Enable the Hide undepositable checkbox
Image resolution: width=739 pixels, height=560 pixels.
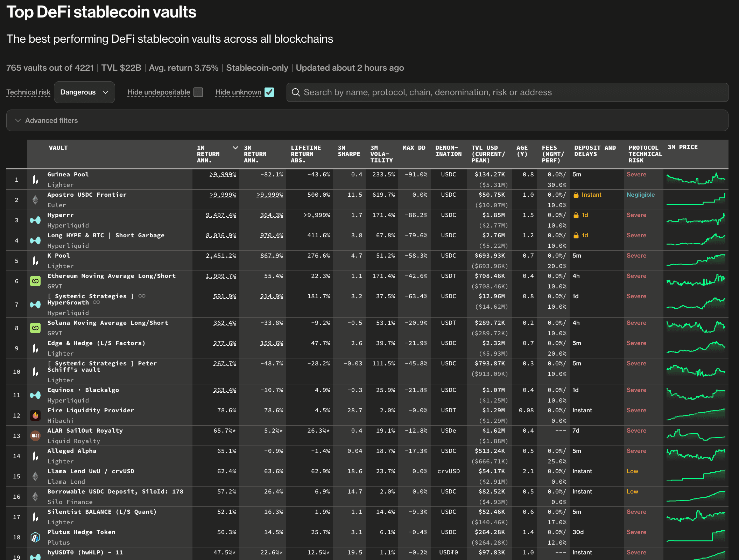coord(198,92)
